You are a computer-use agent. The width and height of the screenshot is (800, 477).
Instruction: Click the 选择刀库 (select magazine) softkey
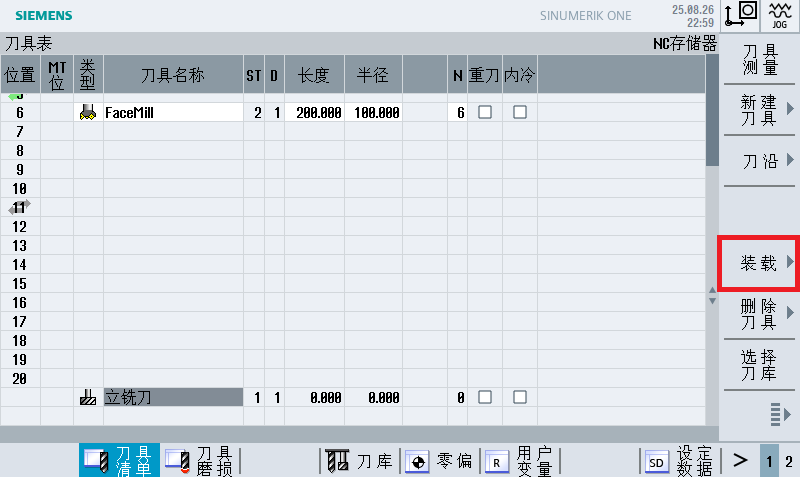(759, 365)
